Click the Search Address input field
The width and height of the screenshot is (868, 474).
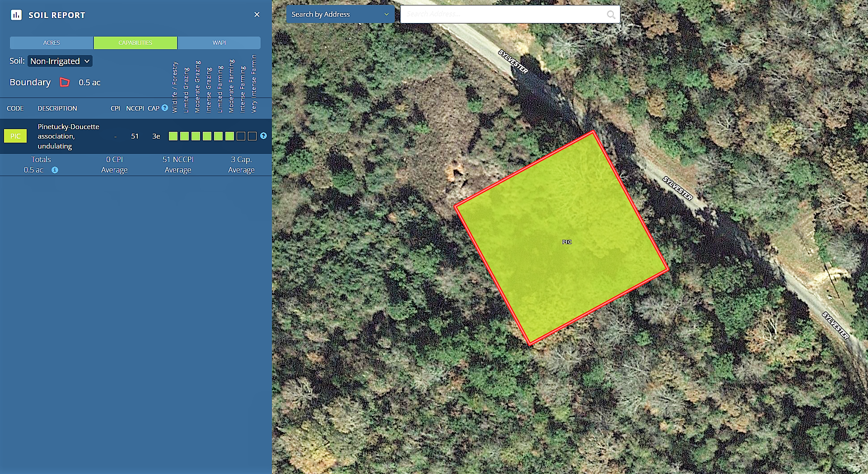click(504, 14)
